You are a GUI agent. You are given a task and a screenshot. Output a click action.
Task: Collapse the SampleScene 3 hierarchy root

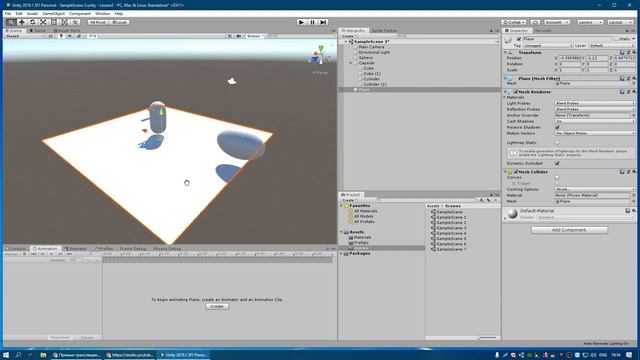coord(346,42)
